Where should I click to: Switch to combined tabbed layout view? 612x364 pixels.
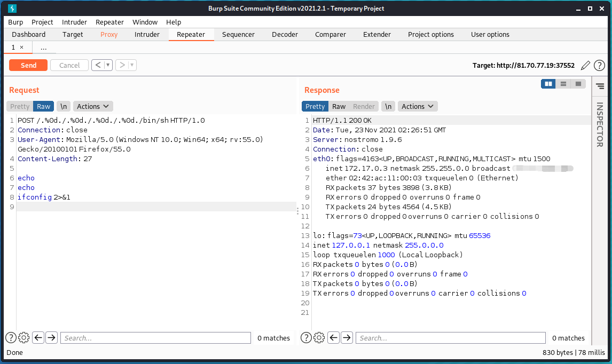click(578, 84)
